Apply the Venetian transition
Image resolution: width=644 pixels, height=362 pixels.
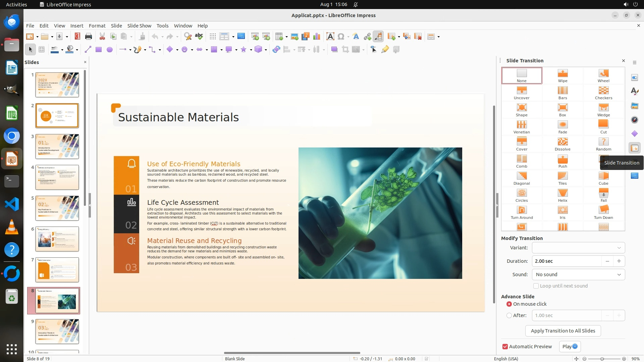tap(521, 127)
